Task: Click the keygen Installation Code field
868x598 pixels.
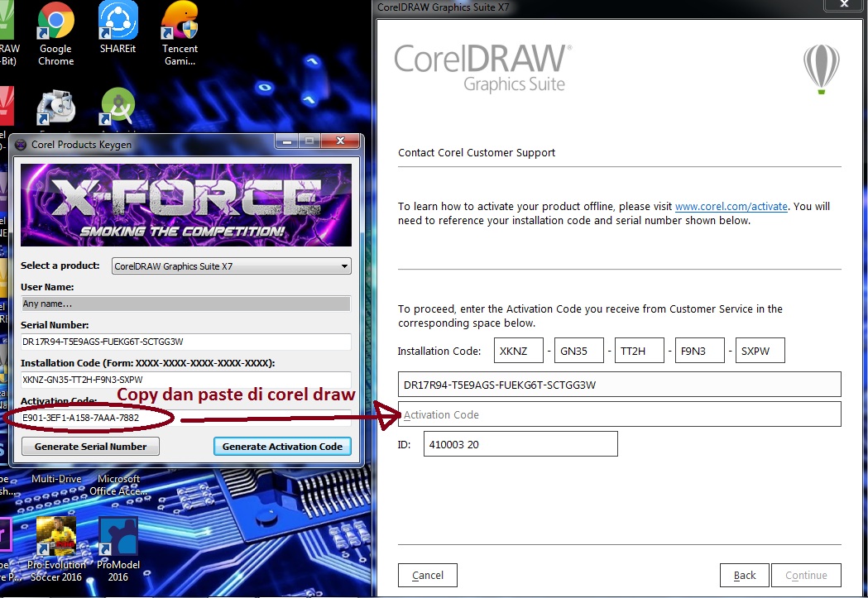Action: click(x=186, y=380)
